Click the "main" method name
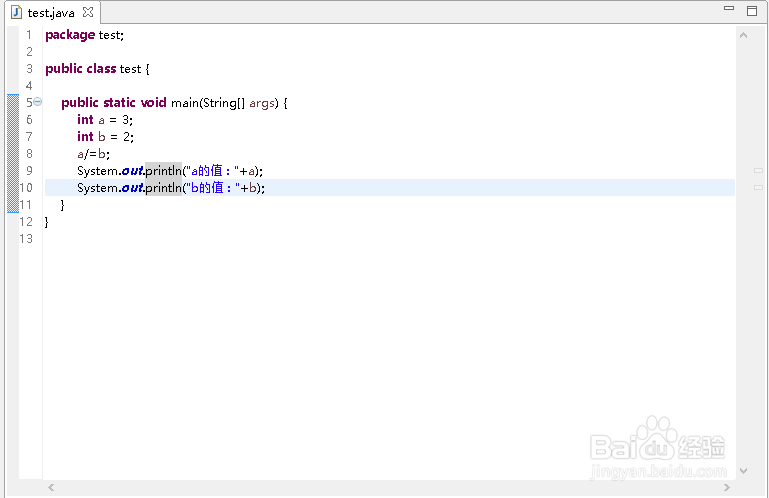The image size is (769, 498). pyautogui.click(x=184, y=103)
